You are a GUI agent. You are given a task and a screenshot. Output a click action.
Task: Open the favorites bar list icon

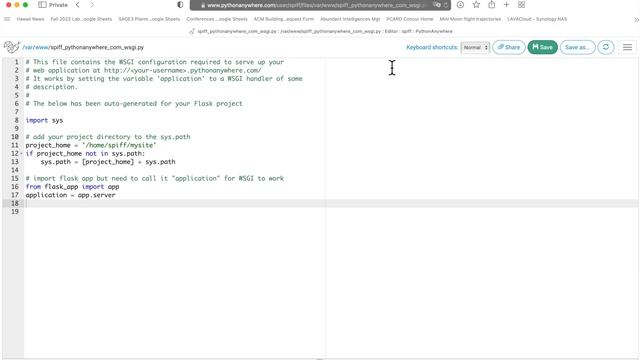coord(7,19)
